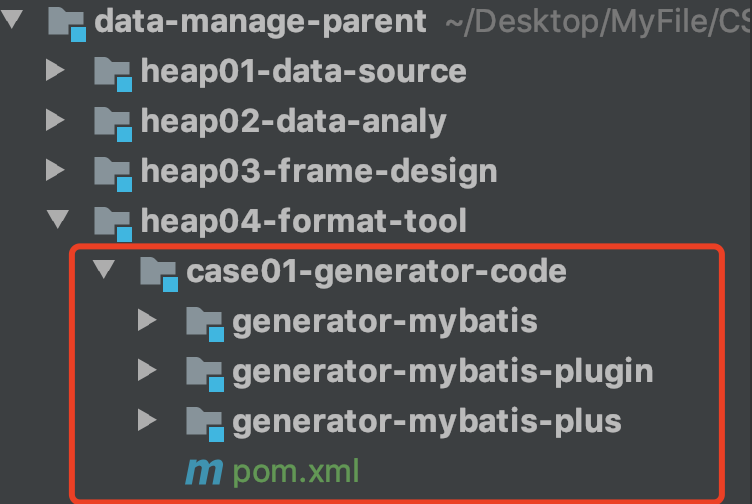752x504 pixels.
Task: Click the case01-generator-code module folder icon
Action: (x=159, y=274)
